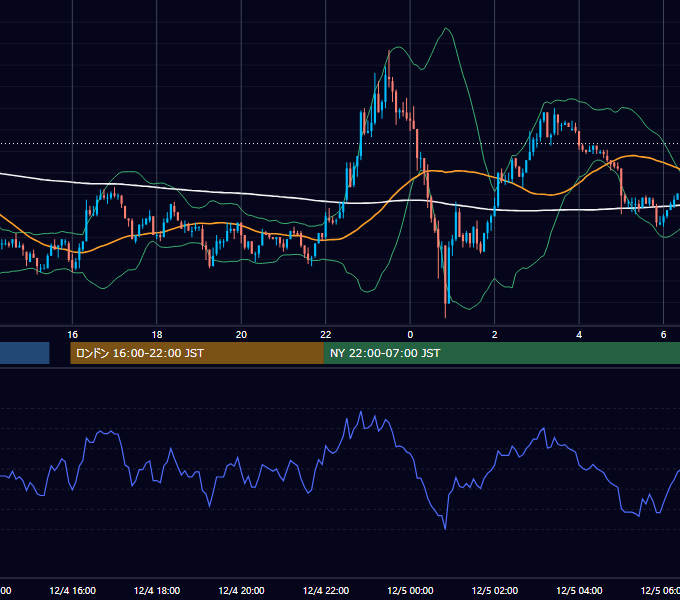Click the "12/5 04:00" date label
Viewport: 680px width, 600px height.
click(579, 591)
